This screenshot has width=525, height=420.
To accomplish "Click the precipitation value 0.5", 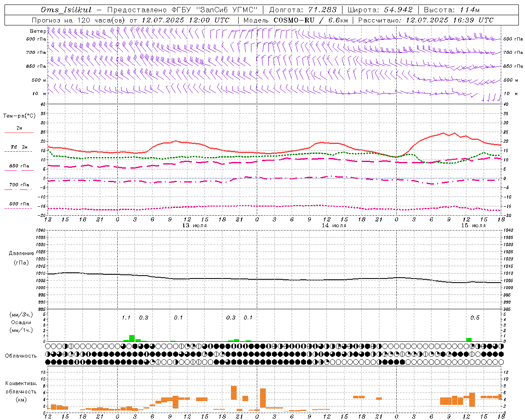I will point(475,318).
